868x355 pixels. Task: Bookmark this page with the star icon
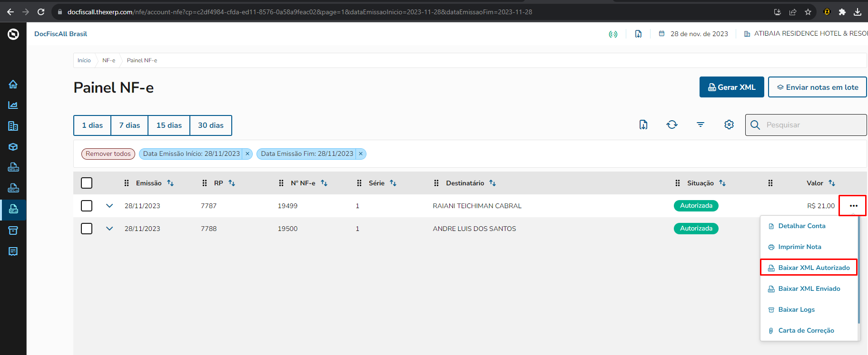point(808,12)
